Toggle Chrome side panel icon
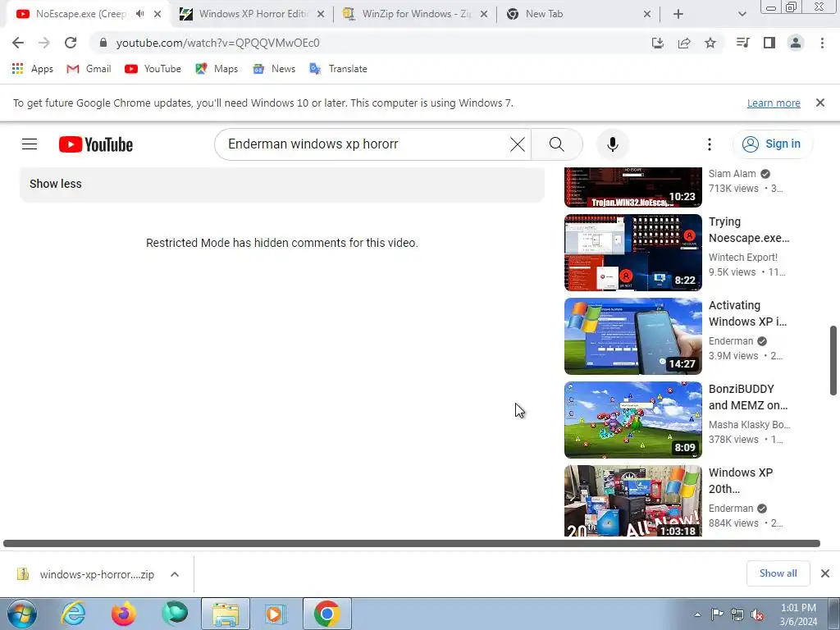840x630 pixels. point(769,43)
